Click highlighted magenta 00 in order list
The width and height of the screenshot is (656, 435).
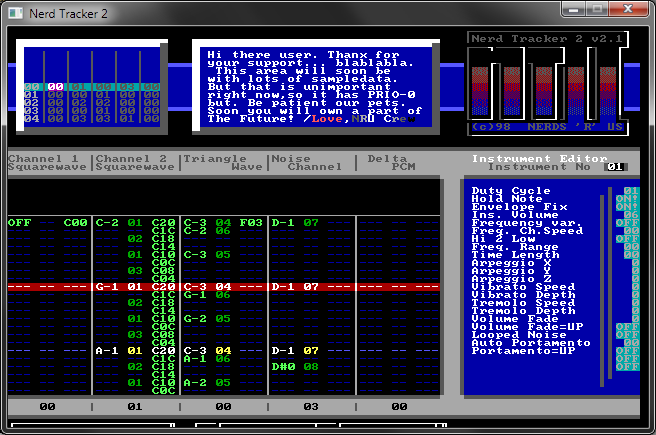55,87
